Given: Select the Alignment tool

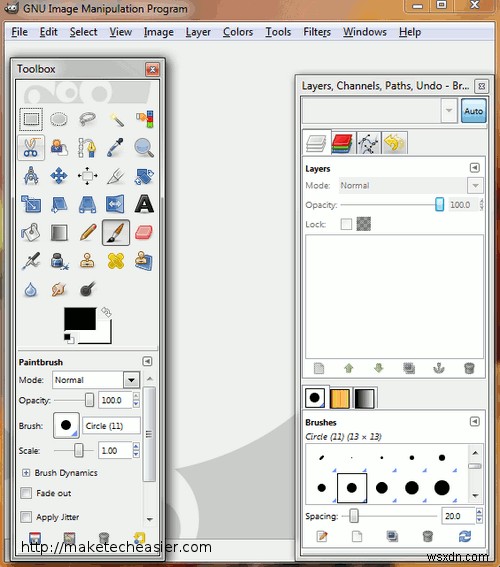Looking at the screenshot, I should click(87, 176).
